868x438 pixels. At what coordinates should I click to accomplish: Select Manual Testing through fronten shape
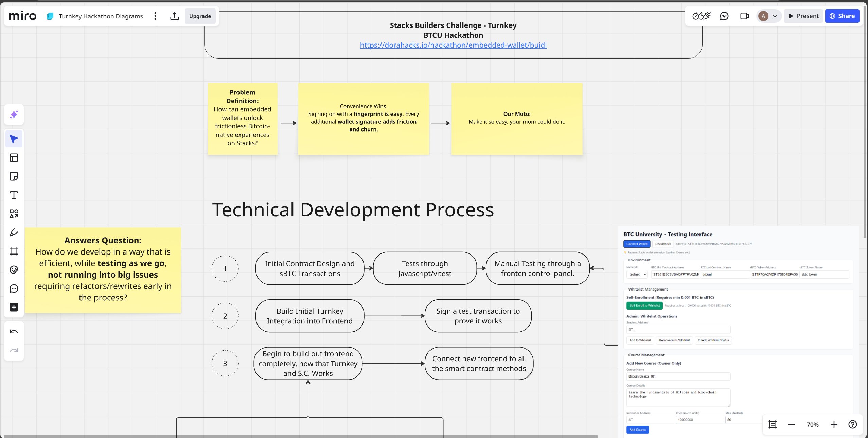tap(537, 268)
